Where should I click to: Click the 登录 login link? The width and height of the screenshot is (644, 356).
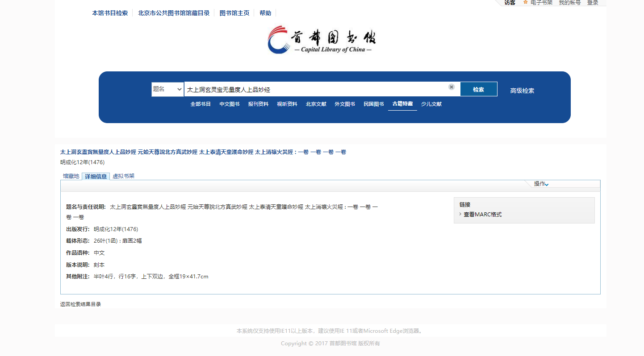click(x=593, y=3)
